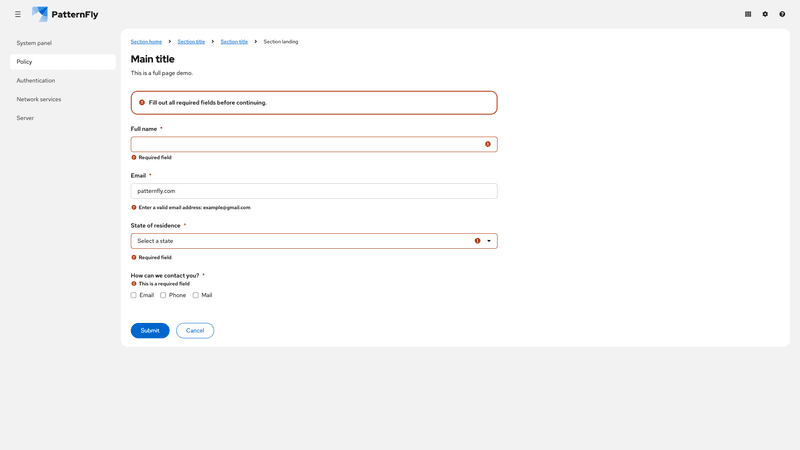Select Authentication in the sidebar

coord(36,80)
